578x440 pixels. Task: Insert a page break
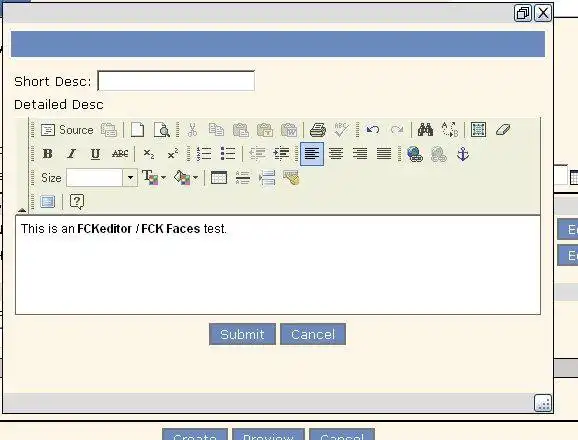point(267,178)
